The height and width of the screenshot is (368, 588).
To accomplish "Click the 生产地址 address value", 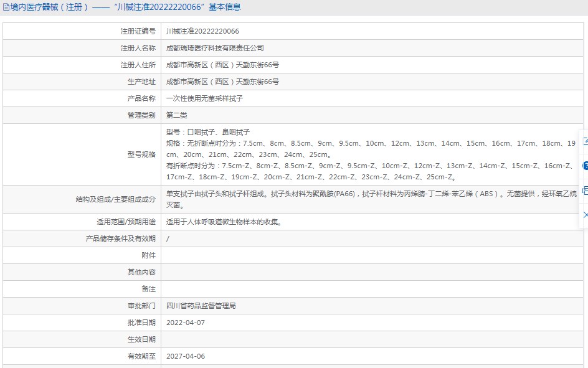I will (222, 82).
